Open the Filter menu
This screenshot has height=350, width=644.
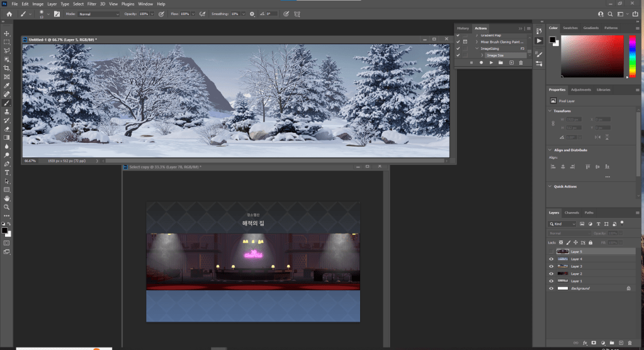(92, 4)
